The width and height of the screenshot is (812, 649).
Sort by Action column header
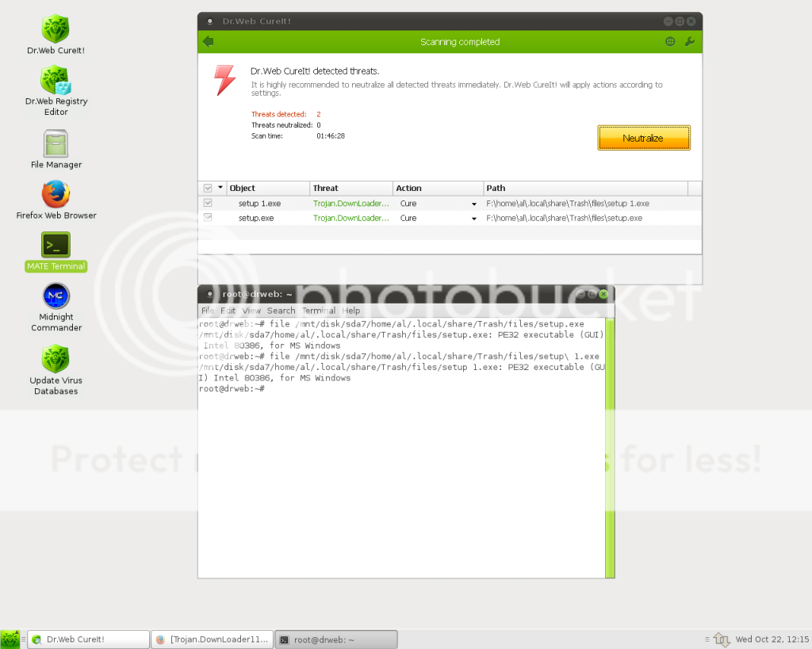coord(438,188)
